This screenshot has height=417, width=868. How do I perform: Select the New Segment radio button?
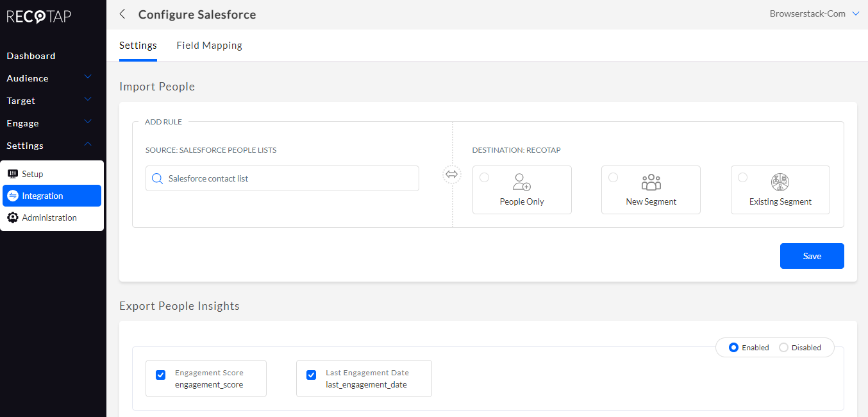(x=613, y=177)
